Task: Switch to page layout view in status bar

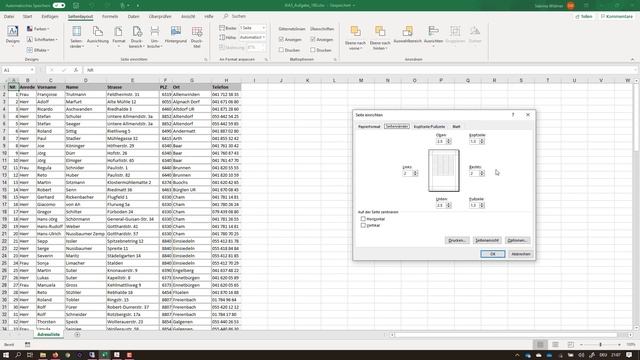Action: [555, 344]
